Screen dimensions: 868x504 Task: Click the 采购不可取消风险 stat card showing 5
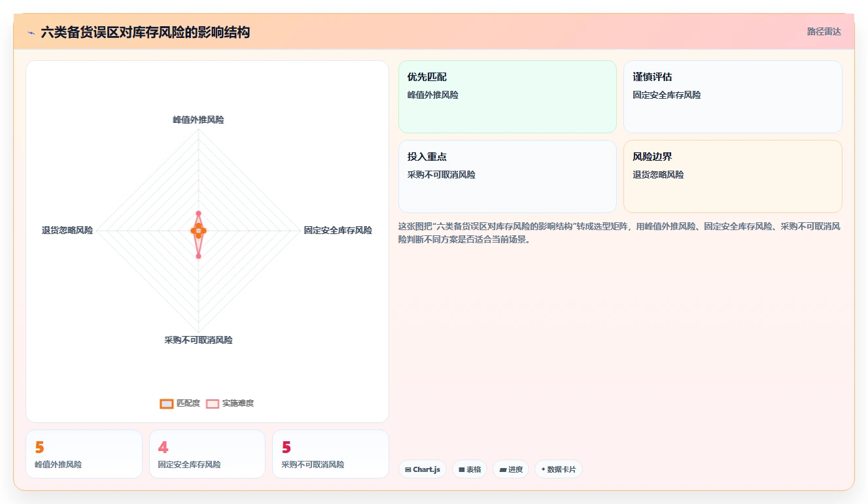330,454
